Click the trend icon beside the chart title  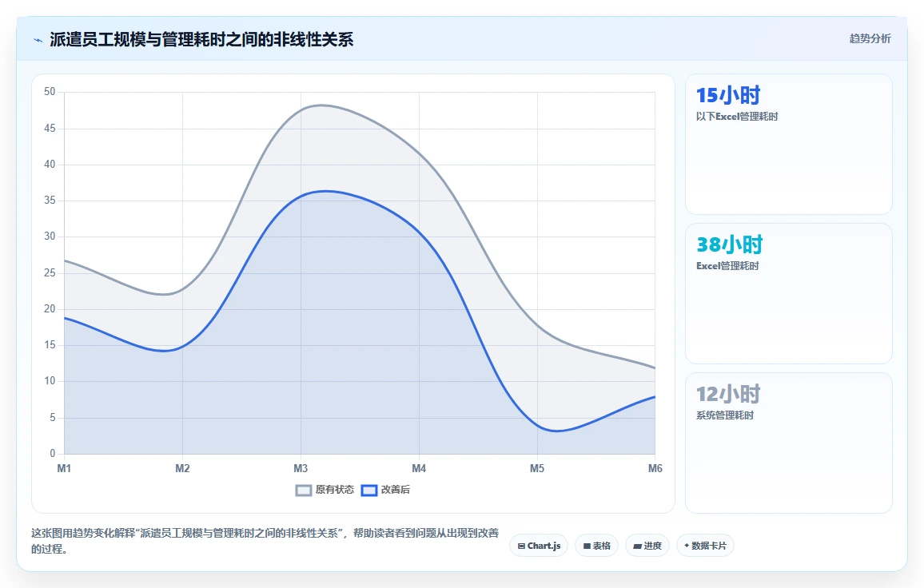point(38,40)
